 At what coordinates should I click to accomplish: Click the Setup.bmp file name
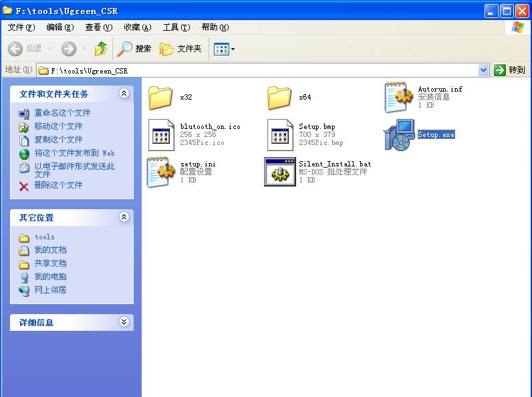(x=317, y=126)
